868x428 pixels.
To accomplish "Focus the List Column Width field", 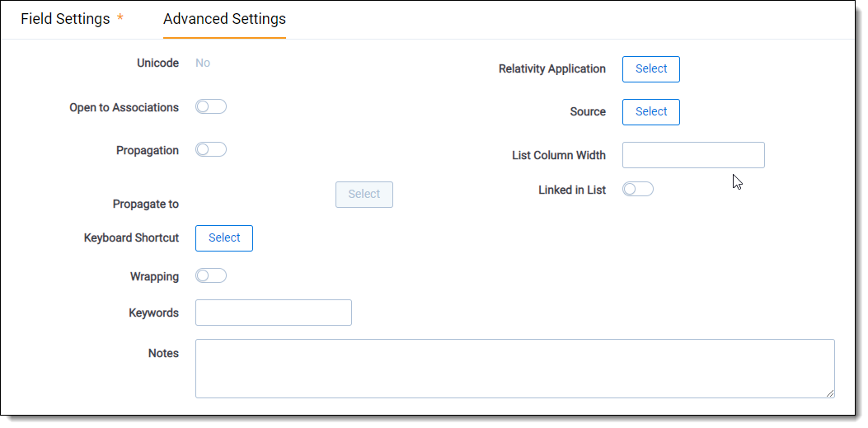I will pyautogui.click(x=692, y=155).
